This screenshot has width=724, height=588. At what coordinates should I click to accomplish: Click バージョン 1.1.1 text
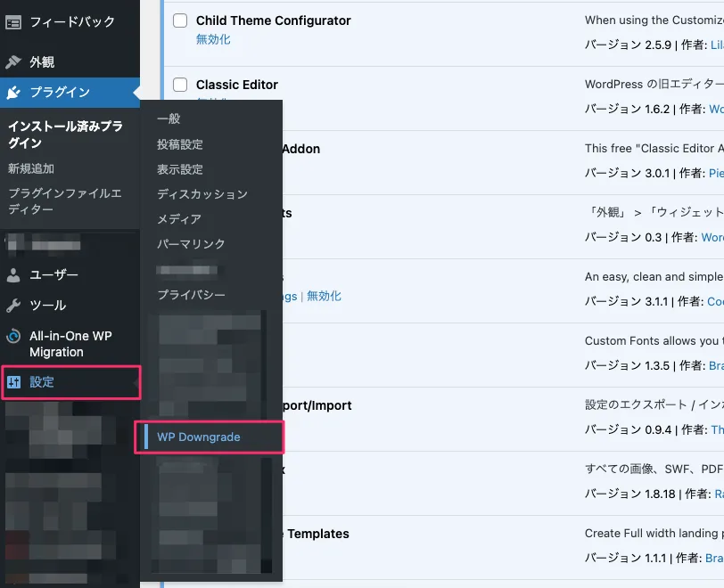[626, 558]
